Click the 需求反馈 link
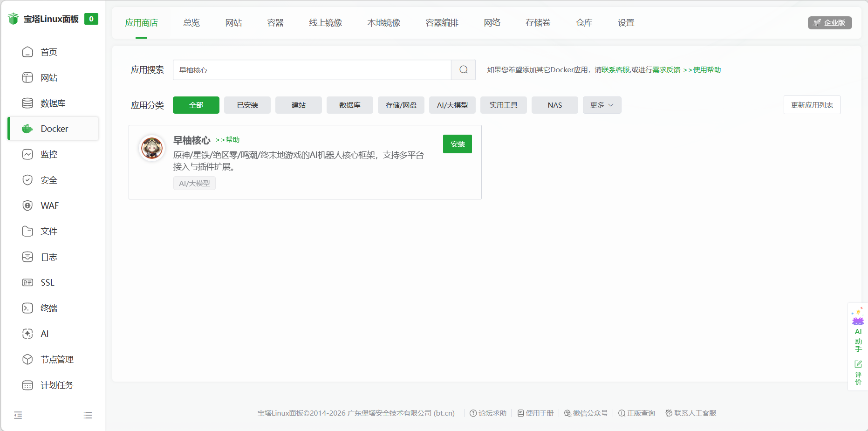The height and width of the screenshot is (431, 868). [x=666, y=70]
